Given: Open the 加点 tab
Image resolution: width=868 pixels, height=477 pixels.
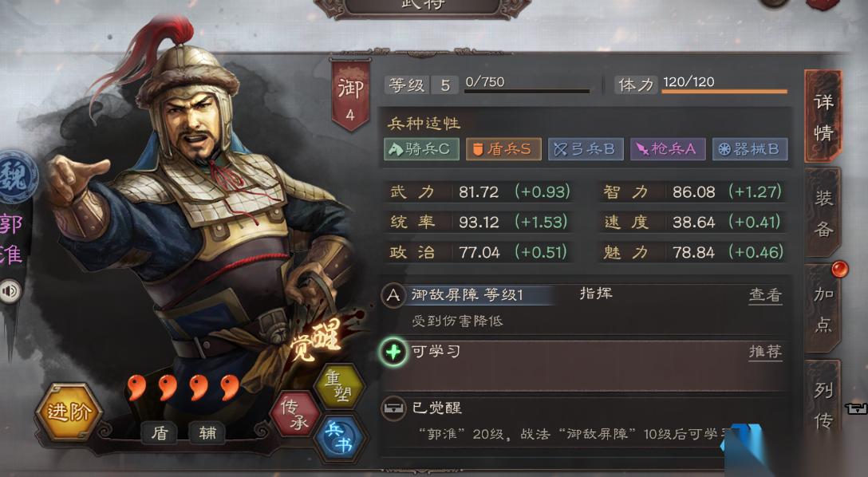Looking at the screenshot, I should (823, 309).
